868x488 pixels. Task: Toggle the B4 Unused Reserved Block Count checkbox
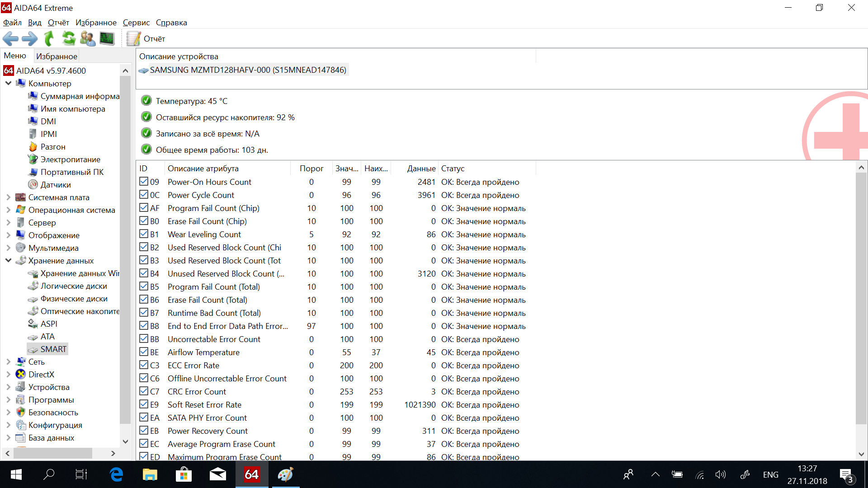click(144, 273)
